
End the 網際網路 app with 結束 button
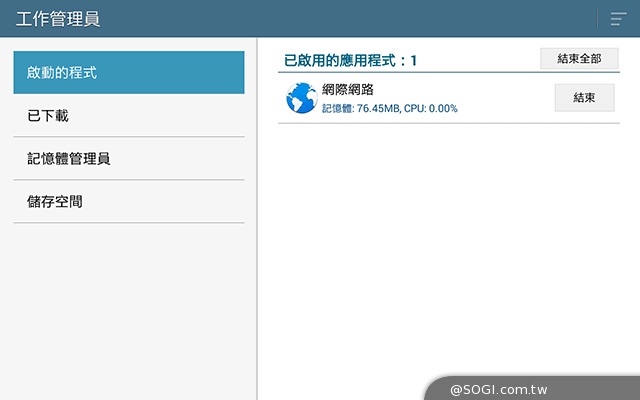[584, 98]
